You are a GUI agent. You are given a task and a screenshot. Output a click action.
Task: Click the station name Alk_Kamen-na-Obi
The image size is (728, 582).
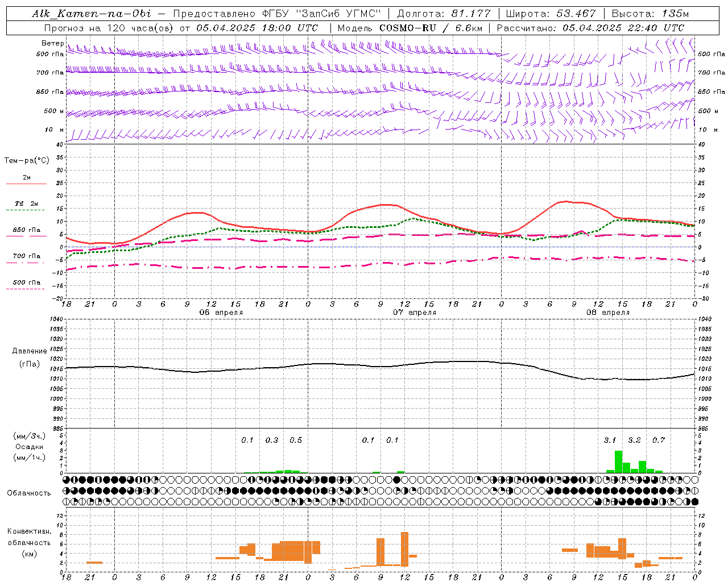click(92, 14)
